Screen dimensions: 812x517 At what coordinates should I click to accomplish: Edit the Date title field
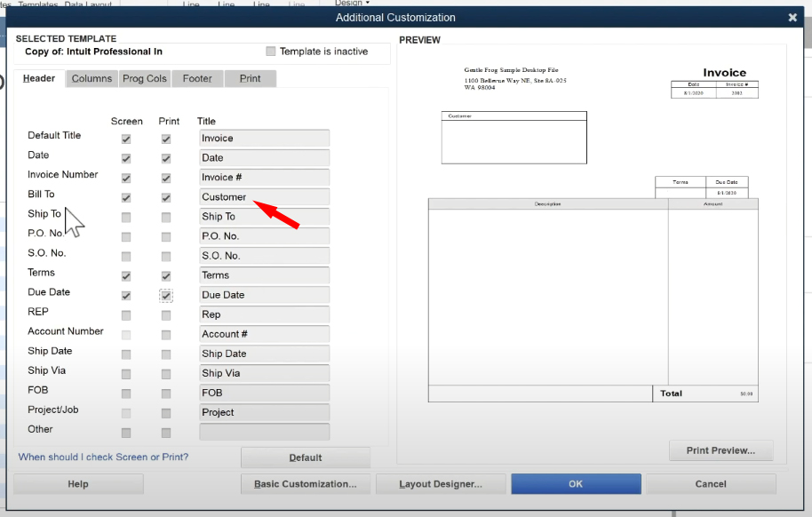[x=264, y=158]
